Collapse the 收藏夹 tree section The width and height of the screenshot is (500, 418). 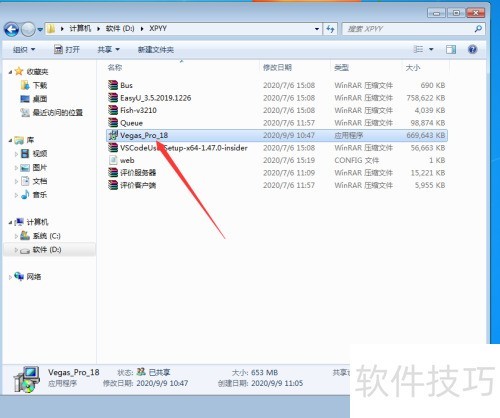[x=10, y=72]
